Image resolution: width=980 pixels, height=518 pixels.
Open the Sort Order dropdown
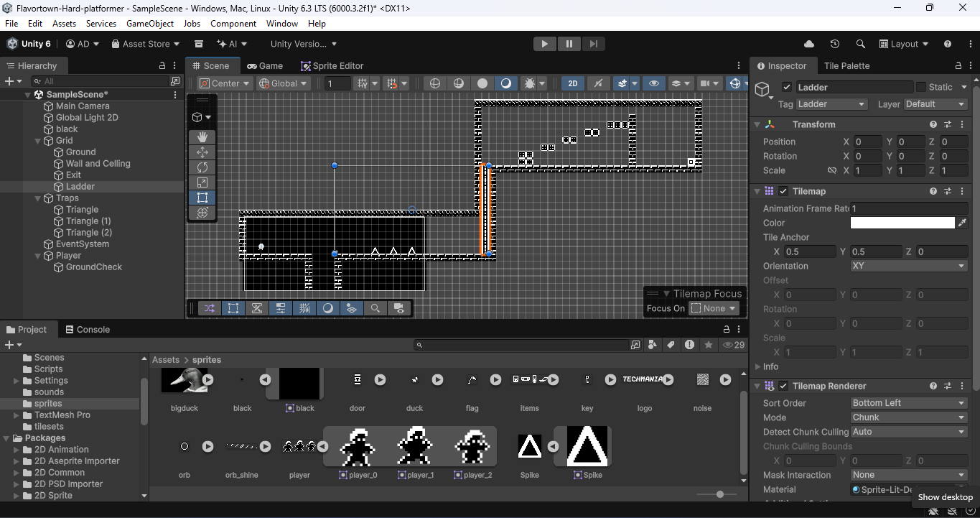click(908, 403)
